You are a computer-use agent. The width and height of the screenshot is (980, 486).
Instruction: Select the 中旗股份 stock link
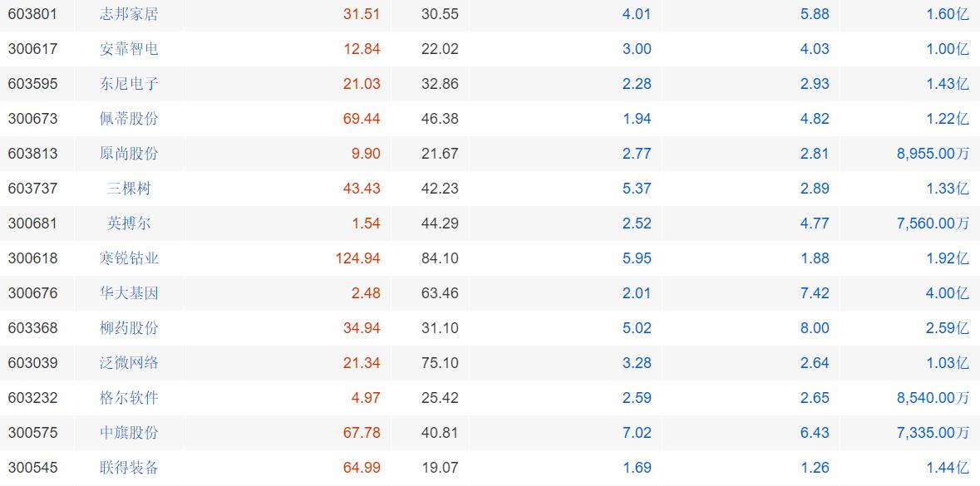tap(129, 433)
